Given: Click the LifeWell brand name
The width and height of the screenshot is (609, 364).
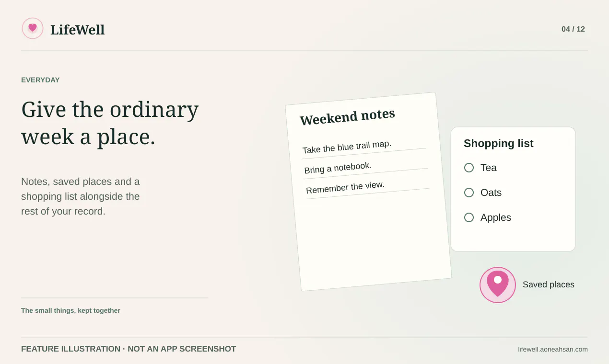Looking at the screenshot, I should [x=77, y=30].
